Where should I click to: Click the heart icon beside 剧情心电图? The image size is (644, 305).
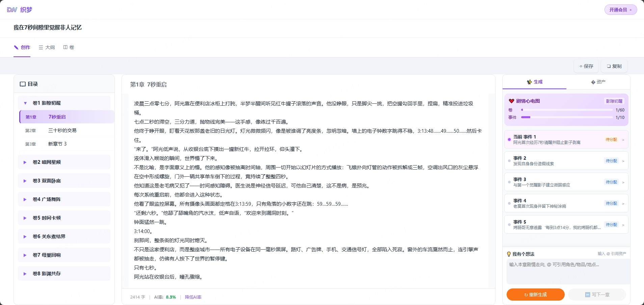(511, 101)
